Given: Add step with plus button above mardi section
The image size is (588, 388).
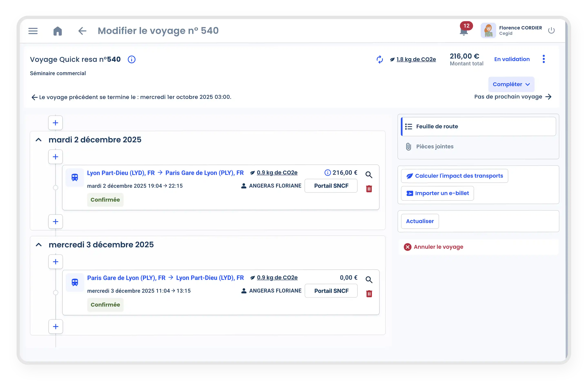Looking at the screenshot, I should click(55, 123).
